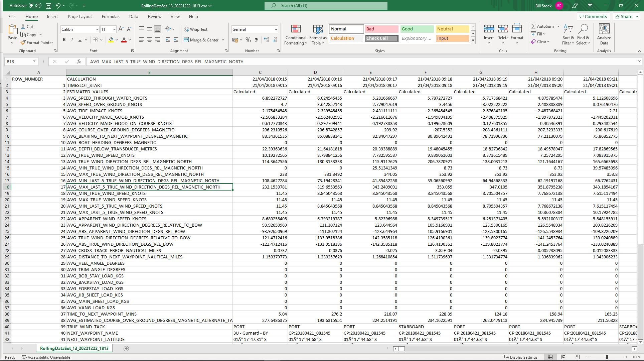Click the Merge & Center icon
The width and height of the screenshot is (644, 361).
[x=186, y=40]
